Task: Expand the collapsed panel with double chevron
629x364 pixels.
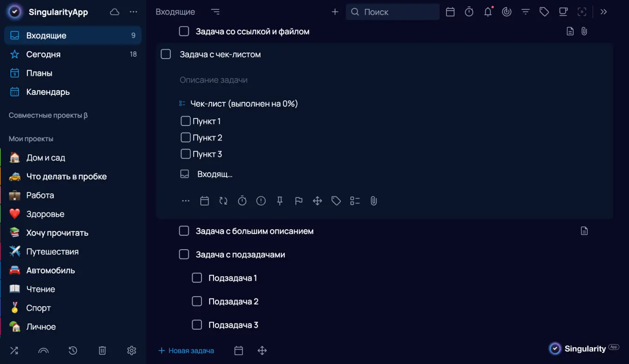Action: 604,12
